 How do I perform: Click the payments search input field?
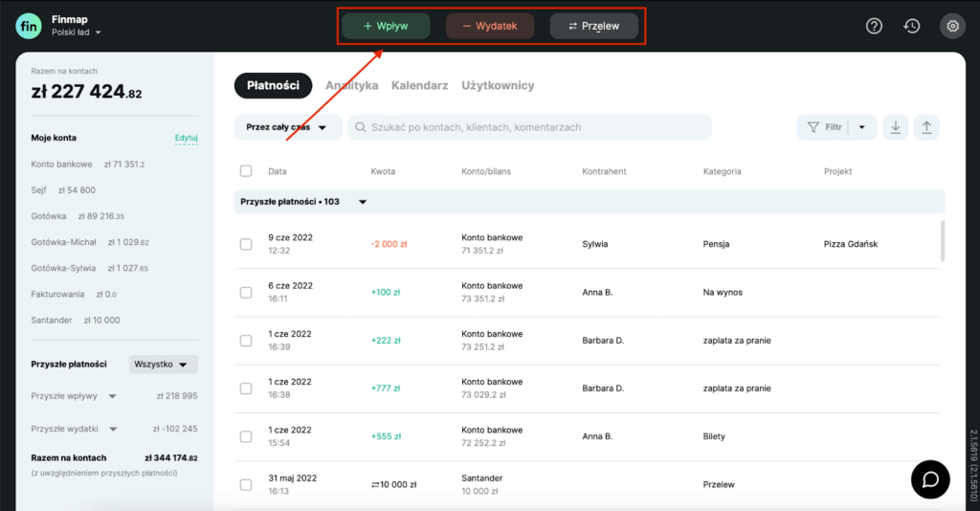click(x=529, y=127)
